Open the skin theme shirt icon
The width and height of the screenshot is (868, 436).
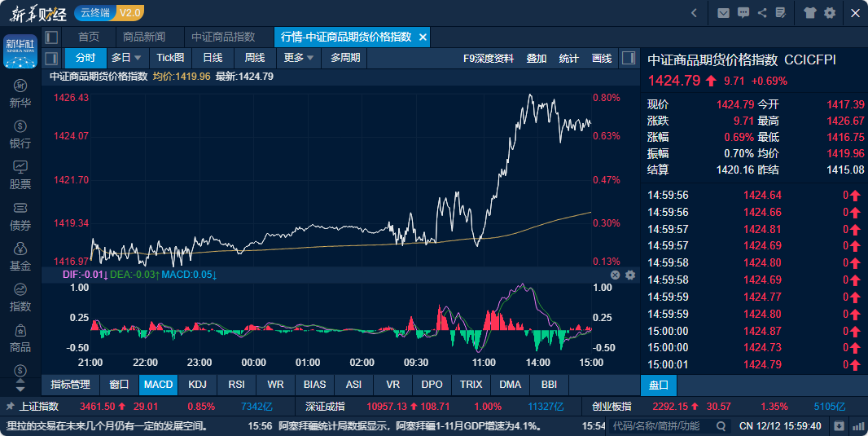(x=809, y=12)
